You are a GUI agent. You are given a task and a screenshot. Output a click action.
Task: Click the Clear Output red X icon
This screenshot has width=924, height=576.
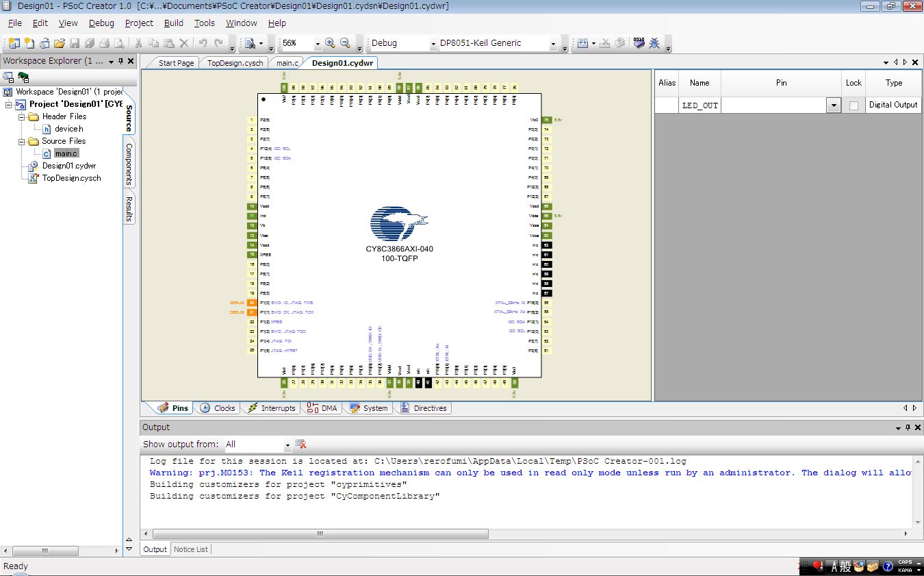click(300, 444)
